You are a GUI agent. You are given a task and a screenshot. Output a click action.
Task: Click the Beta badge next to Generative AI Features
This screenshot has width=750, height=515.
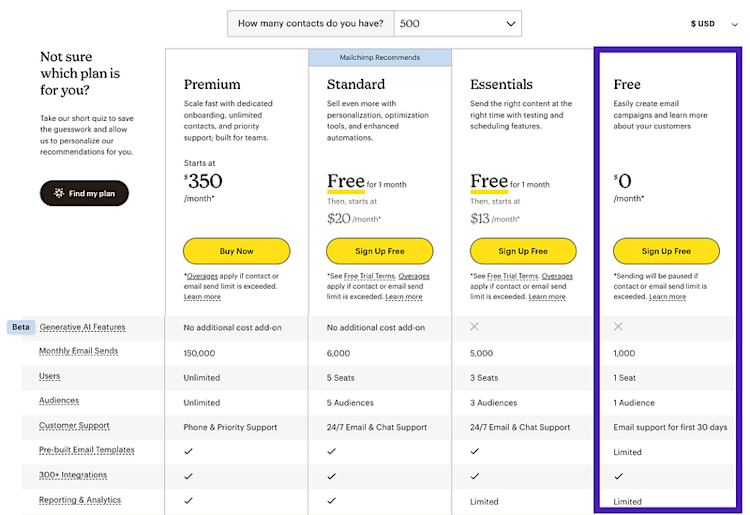(x=21, y=327)
